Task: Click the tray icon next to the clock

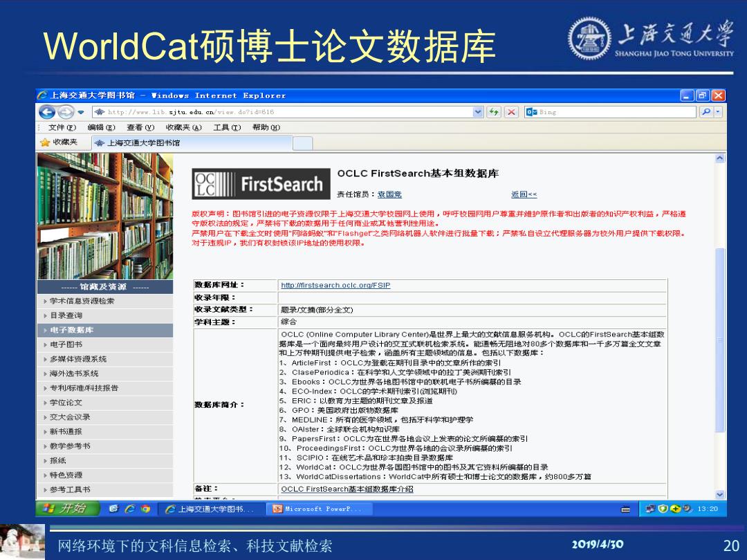Action: click(687, 509)
